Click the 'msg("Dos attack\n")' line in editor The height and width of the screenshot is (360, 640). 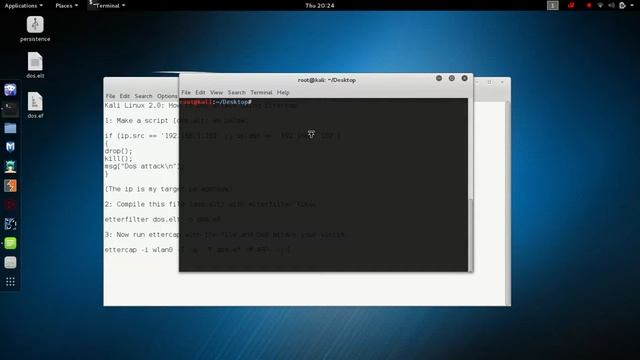[142, 166]
